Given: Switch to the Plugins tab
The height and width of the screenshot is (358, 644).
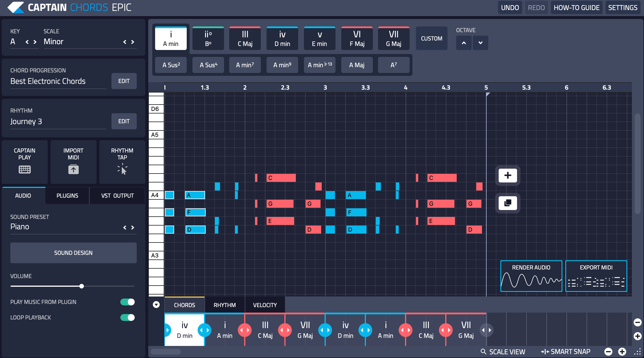Looking at the screenshot, I should (67, 196).
